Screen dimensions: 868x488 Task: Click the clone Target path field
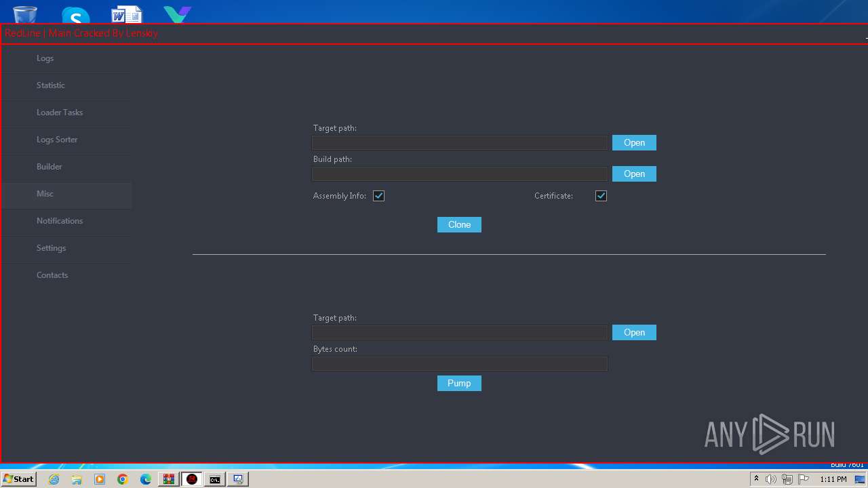460,142
